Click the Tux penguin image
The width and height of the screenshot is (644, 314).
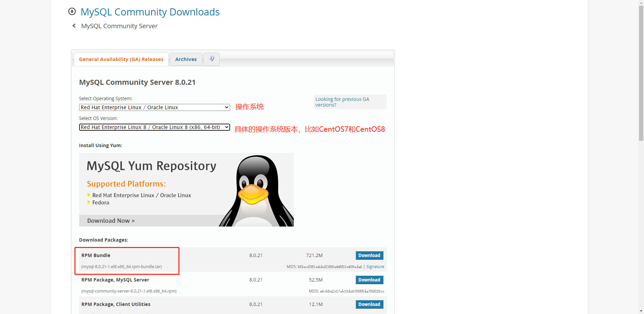257,190
